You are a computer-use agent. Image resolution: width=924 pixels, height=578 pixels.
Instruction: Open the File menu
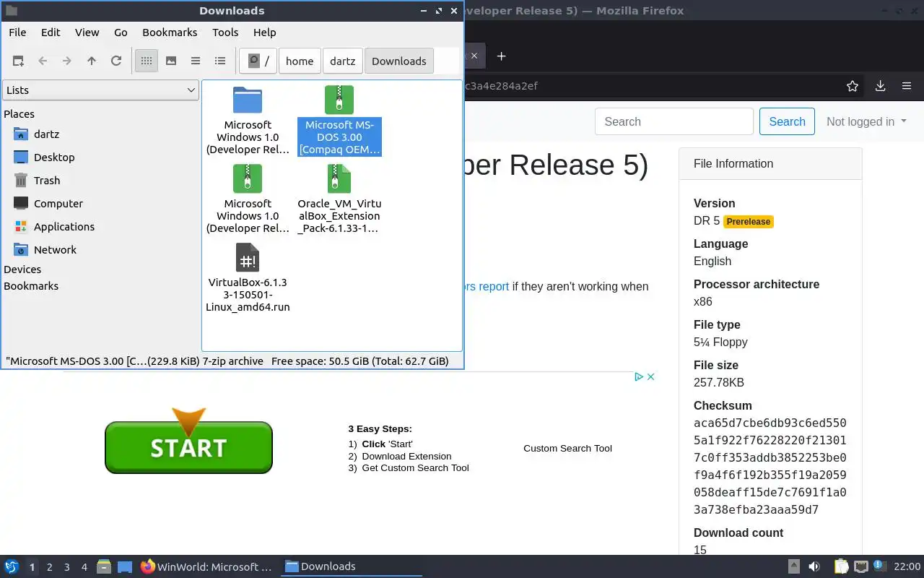pyautogui.click(x=17, y=33)
